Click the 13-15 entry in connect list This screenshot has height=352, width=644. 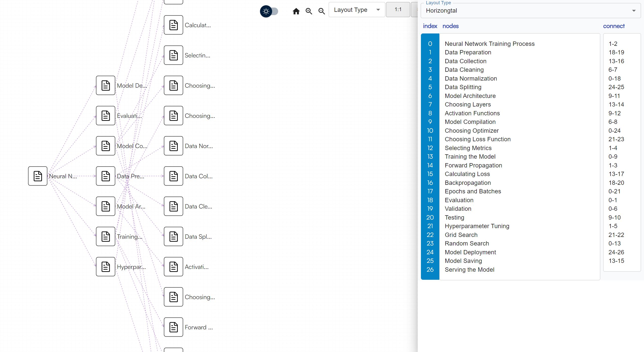616,261
